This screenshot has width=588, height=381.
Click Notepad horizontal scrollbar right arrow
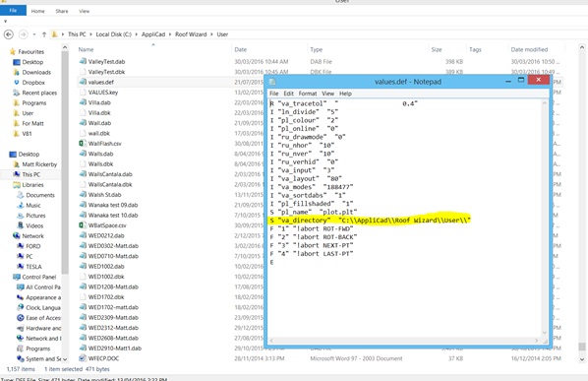tap(537, 341)
